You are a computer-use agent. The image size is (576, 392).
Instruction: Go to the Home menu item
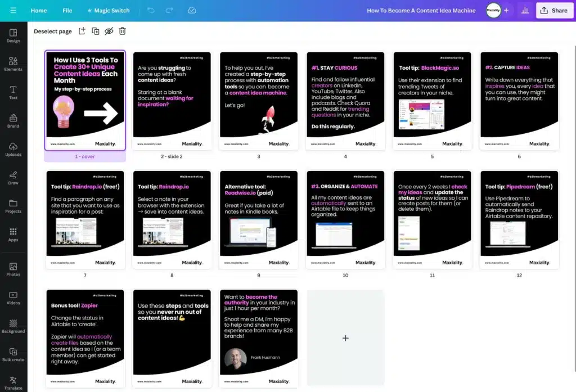coord(38,10)
